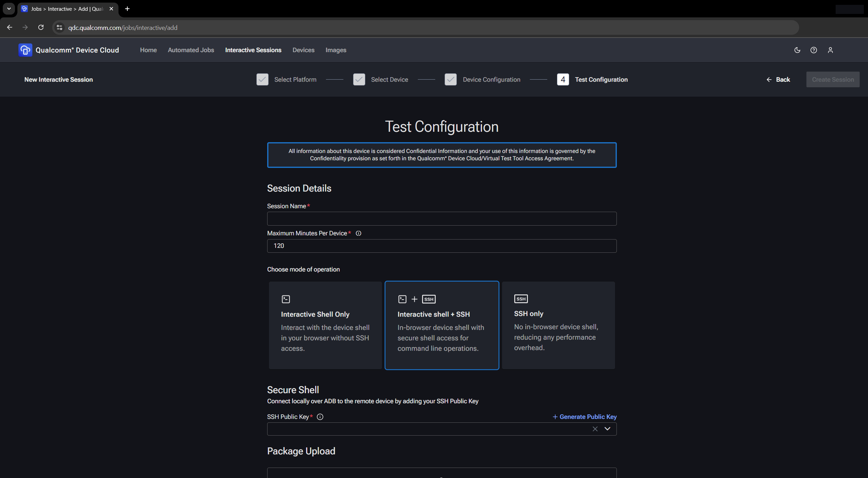The width and height of the screenshot is (868, 478).
Task: Click the Test Configuration step label
Action: pyautogui.click(x=601, y=80)
